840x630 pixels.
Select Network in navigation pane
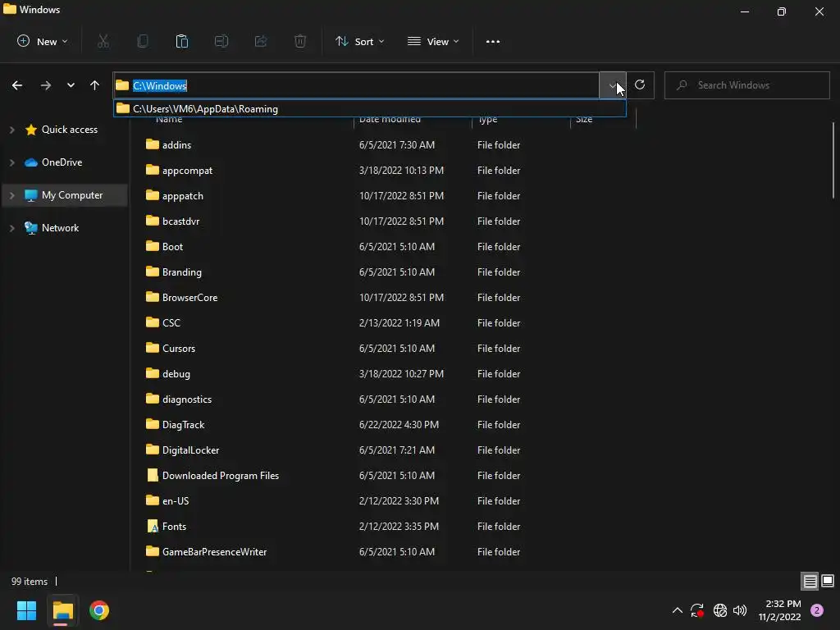tap(60, 228)
